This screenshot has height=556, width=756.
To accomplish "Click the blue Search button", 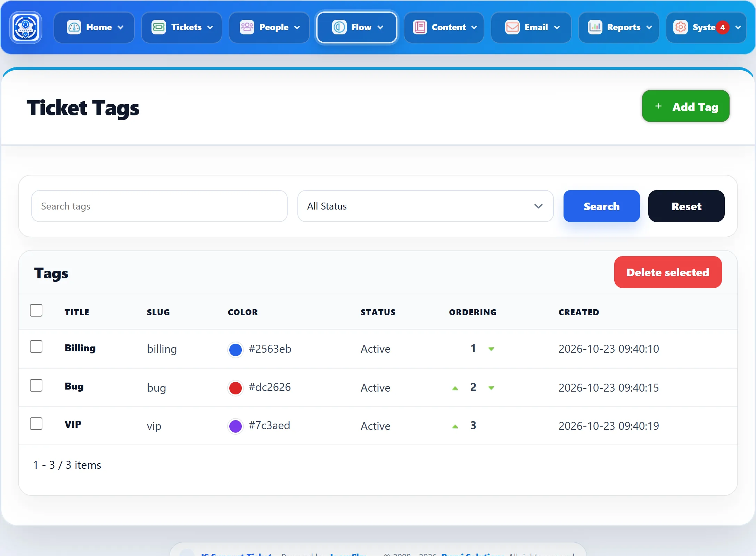I will (601, 206).
